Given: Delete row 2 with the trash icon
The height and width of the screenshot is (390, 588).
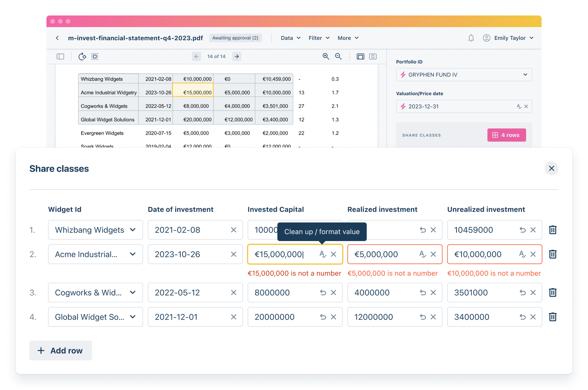Looking at the screenshot, I should 552,254.
